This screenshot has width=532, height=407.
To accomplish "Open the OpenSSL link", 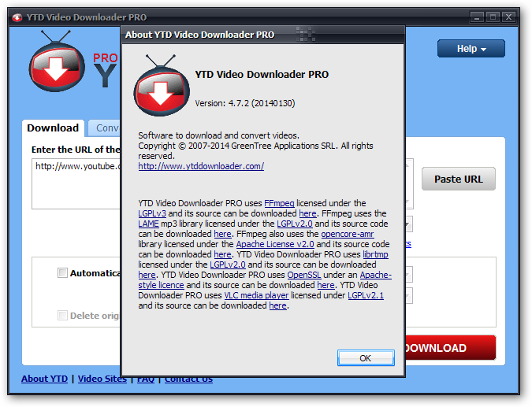I will tap(304, 275).
